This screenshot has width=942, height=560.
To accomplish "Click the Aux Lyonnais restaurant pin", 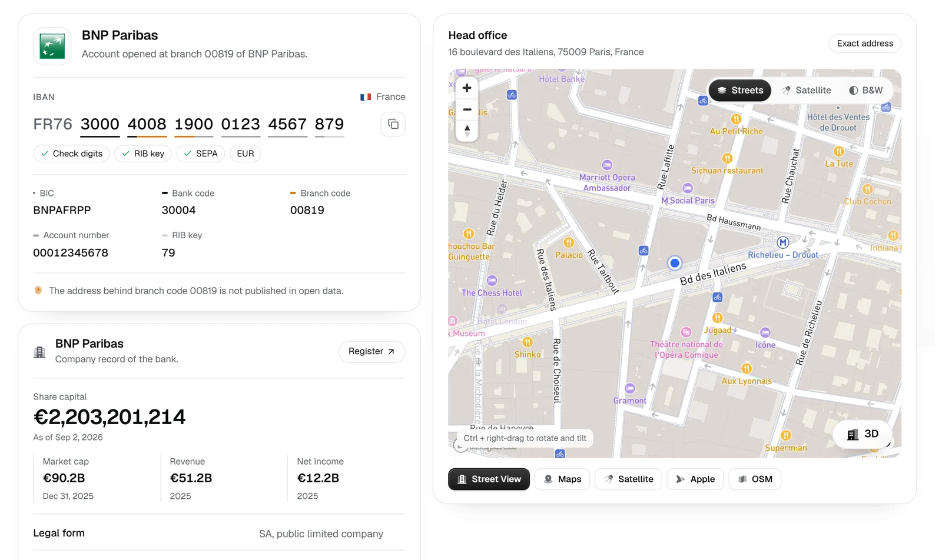I will [x=747, y=369].
